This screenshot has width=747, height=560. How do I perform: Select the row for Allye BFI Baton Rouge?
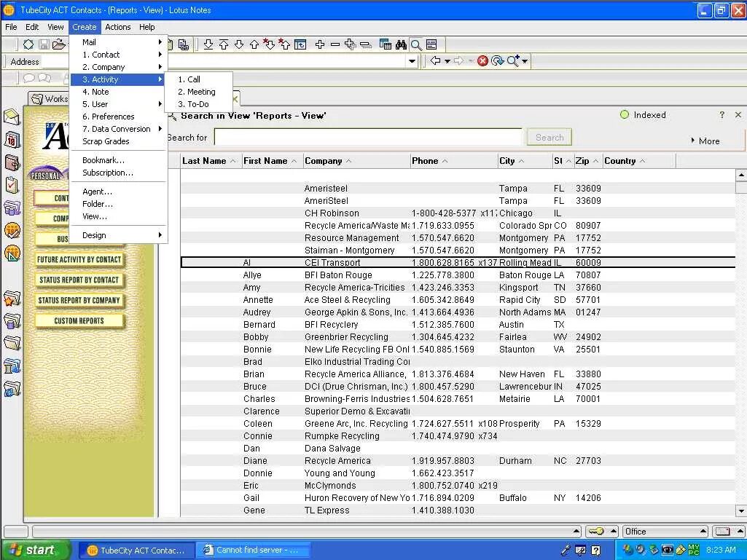coord(458,275)
